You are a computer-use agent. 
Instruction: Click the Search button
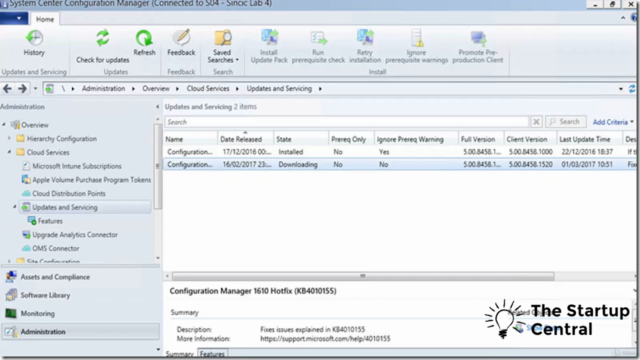(x=565, y=122)
